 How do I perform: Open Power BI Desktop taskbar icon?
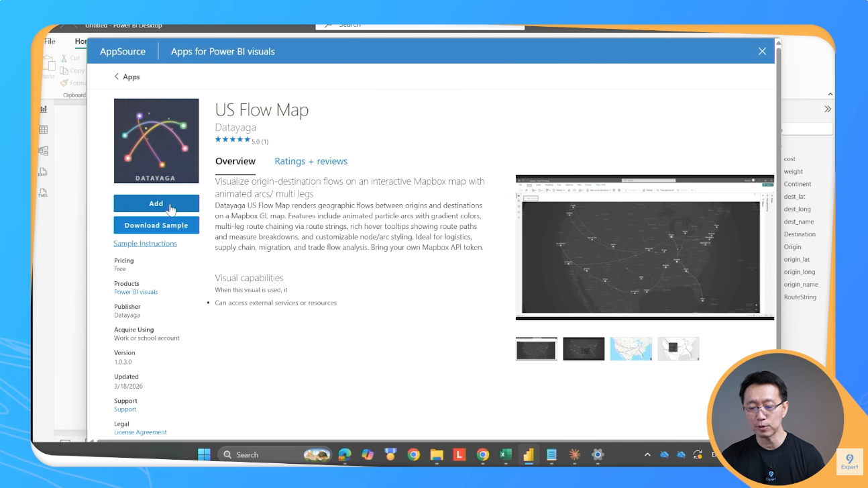coord(529,454)
